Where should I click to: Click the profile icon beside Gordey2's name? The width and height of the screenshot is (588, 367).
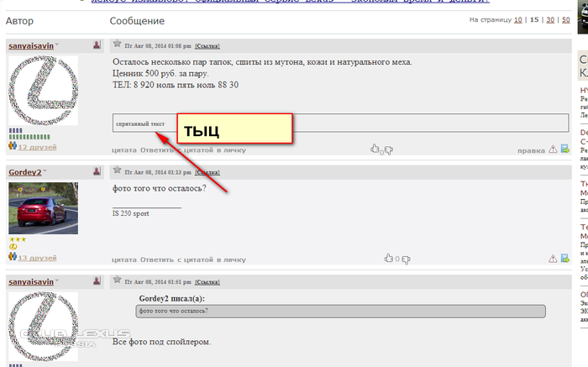pos(97,171)
